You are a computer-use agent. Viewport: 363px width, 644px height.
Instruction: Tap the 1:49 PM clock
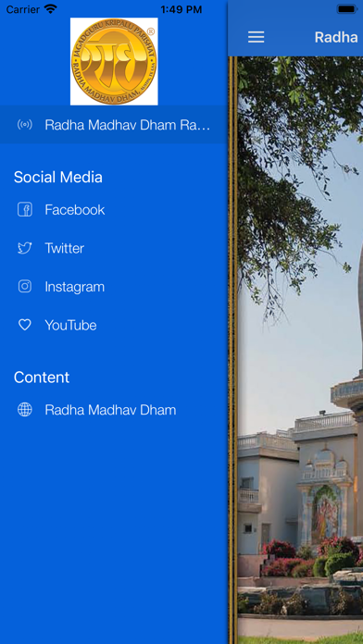tap(181, 9)
